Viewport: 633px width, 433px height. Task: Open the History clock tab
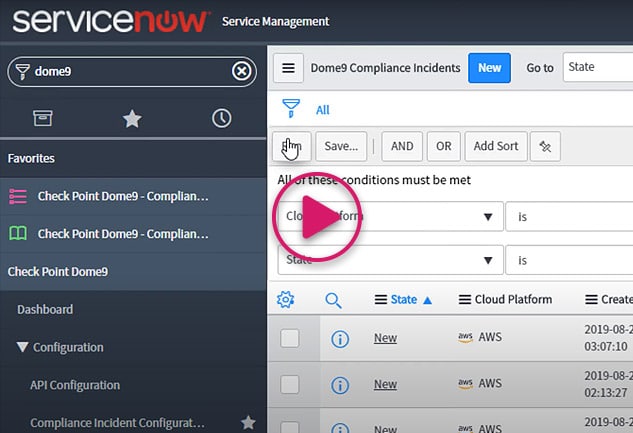click(x=222, y=118)
